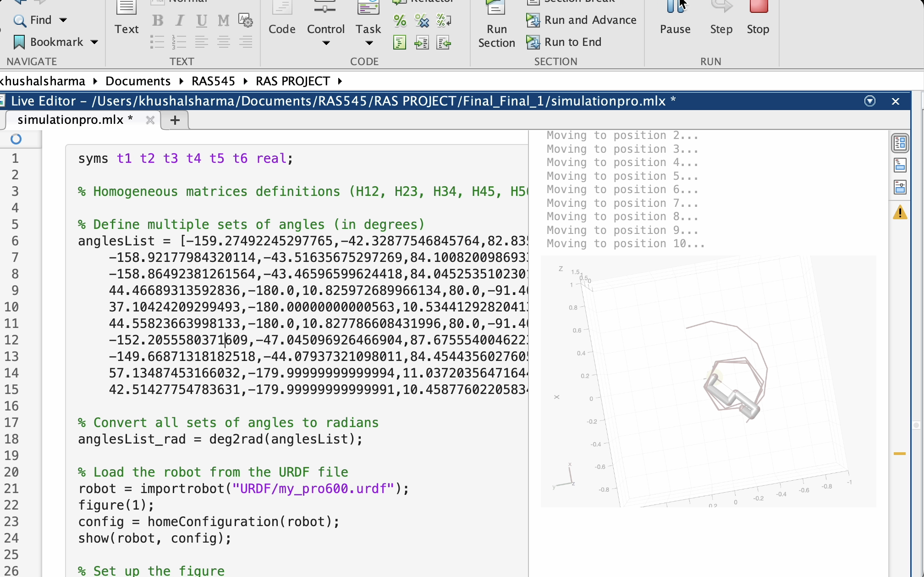Image resolution: width=924 pixels, height=577 pixels.
Task: Expand the Task dropdown menu
Action: pos(369,43)
